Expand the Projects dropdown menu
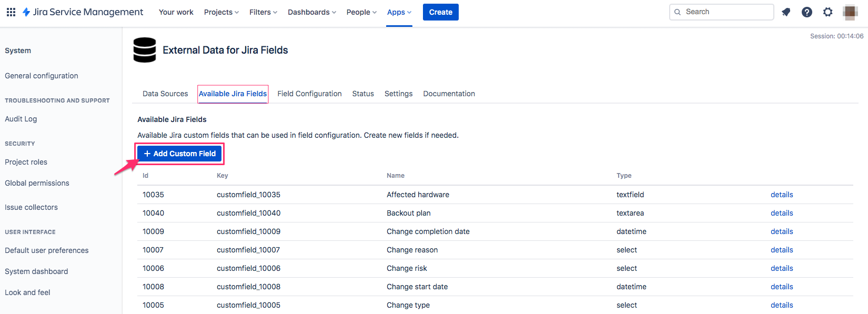Viewport: 868px width, 314px height. (x=221, y=12)
